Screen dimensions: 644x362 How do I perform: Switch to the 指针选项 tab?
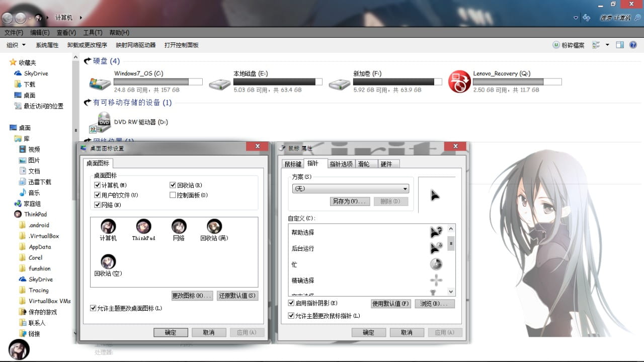tap(342, 163)
